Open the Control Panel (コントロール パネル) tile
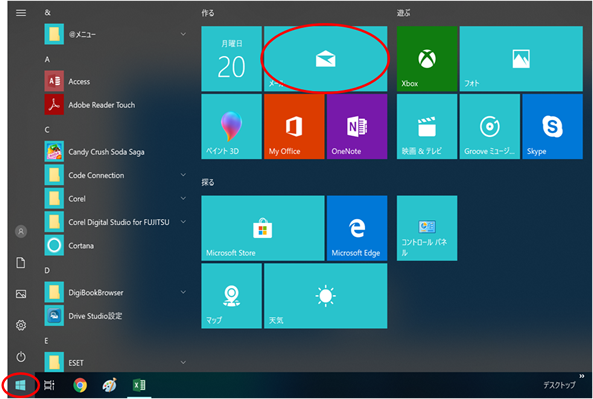 coord(427,228)
